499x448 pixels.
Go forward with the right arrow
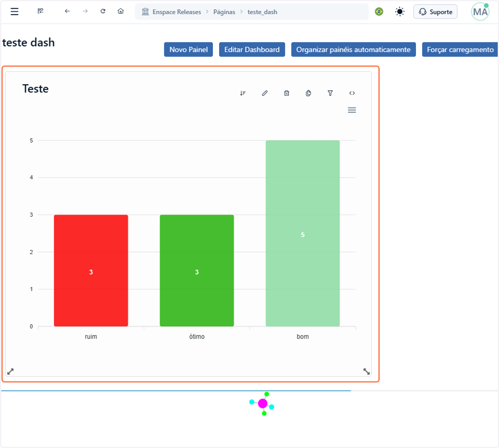pos(85,11)
